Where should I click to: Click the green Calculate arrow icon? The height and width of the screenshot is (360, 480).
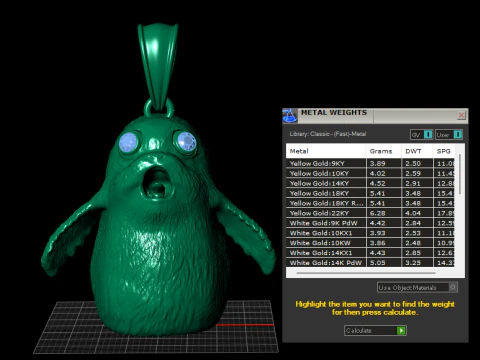pyautogui.click(x=401, y=331)
